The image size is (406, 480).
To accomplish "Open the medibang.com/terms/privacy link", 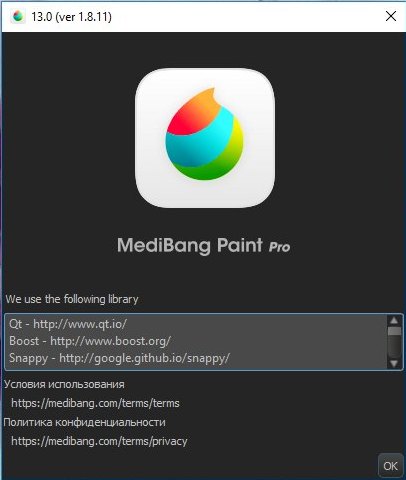I will point(99,441).
